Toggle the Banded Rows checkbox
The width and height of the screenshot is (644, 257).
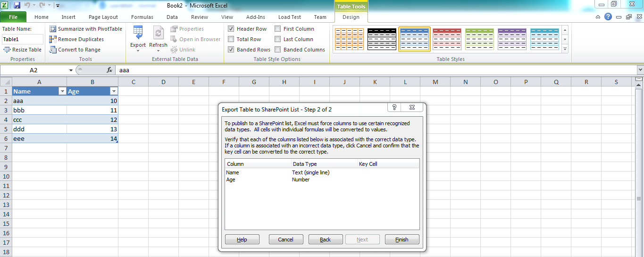[231, 50]
